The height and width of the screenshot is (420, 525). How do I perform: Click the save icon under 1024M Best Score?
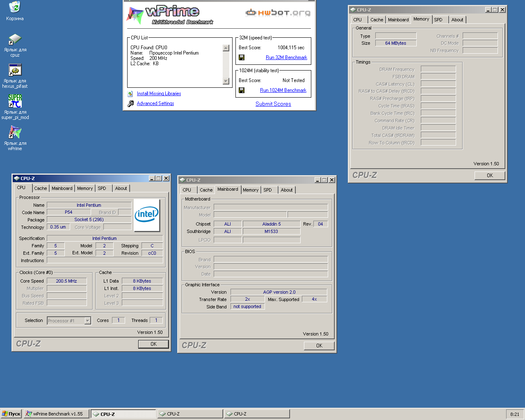point(242,90)
